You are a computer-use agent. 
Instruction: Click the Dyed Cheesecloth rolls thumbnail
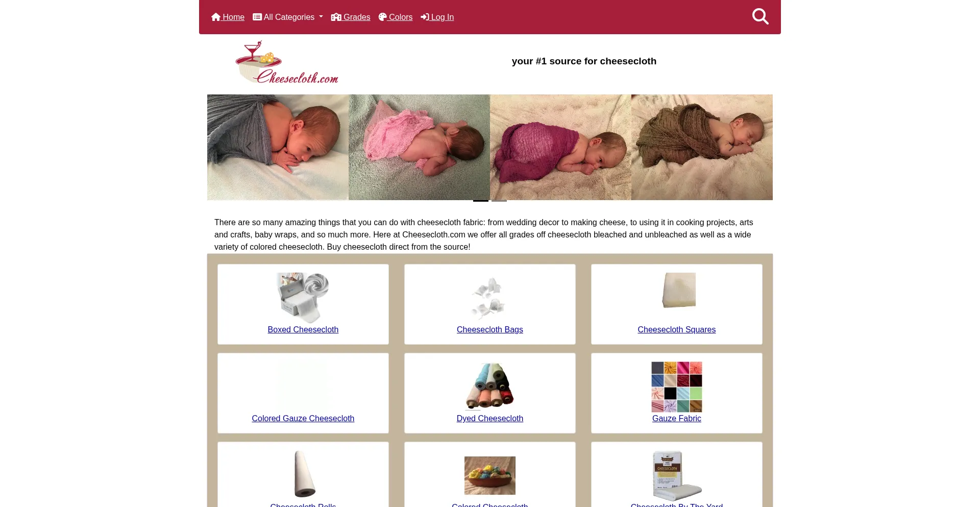point(490,387)
